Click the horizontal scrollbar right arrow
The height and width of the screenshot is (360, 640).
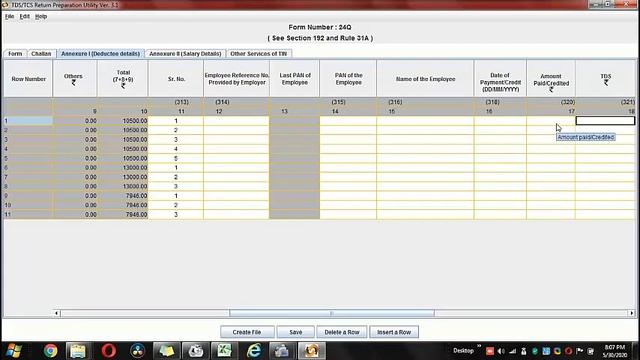tap(632, 313)
